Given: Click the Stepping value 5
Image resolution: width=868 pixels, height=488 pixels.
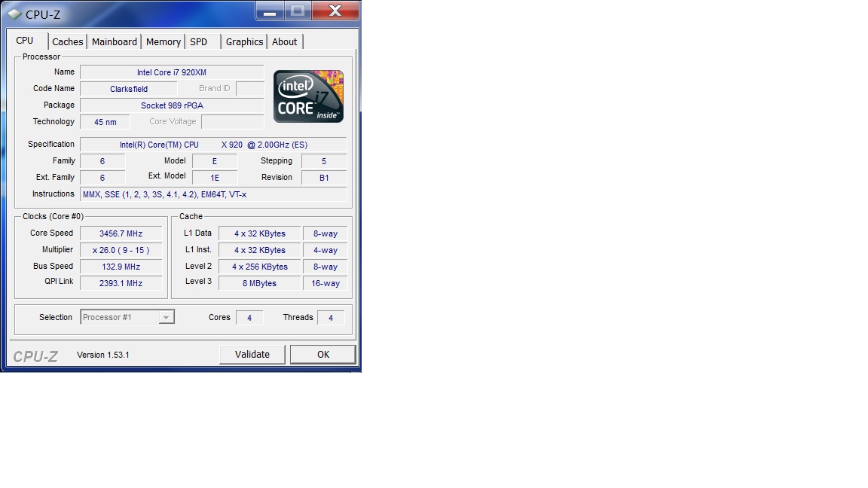Looking at the screenshot, I should [x=324, y=162].
